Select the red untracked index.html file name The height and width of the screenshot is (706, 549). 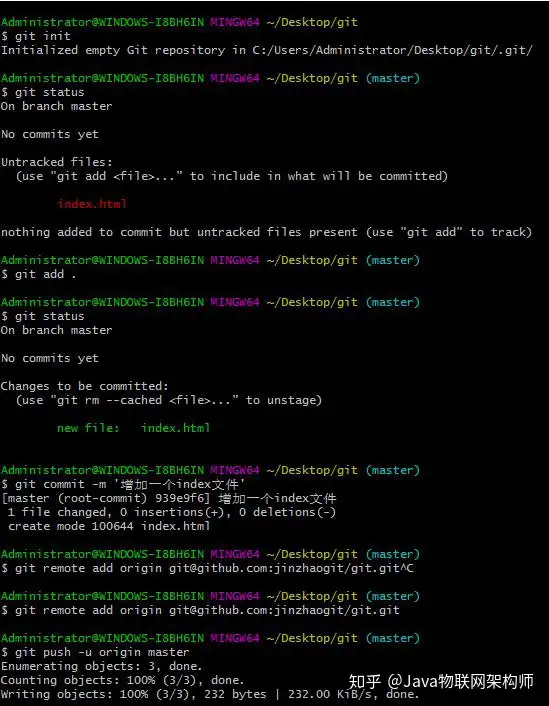(x=92, y=204)
